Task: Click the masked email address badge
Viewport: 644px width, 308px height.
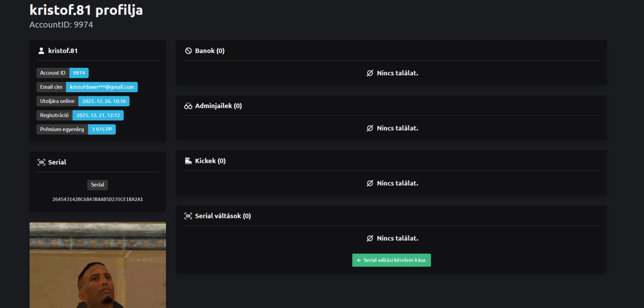Action: (102, 87)
